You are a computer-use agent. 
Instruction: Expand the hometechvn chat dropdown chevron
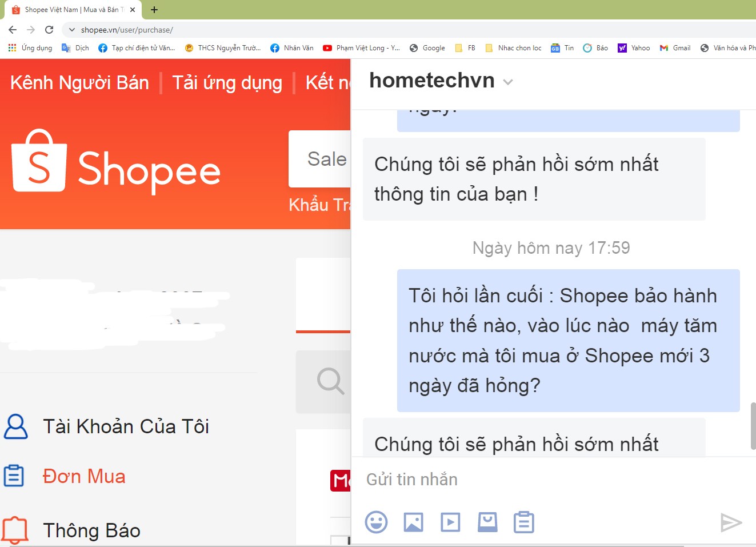508,82
